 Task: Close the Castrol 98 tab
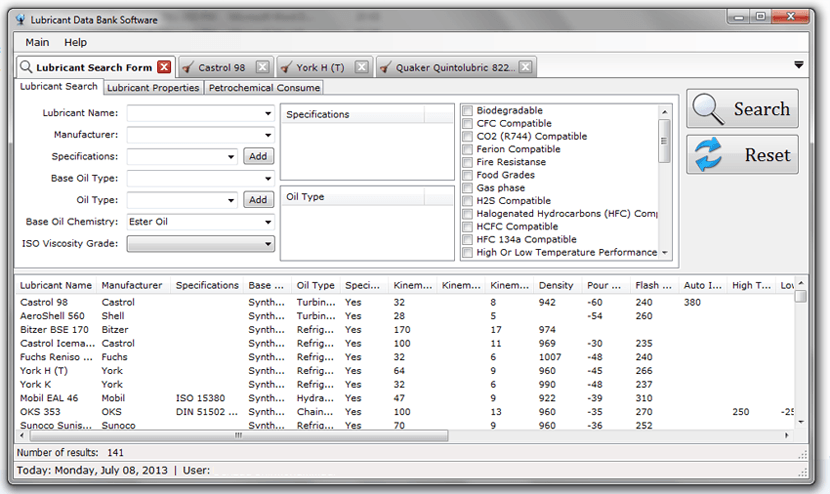263,67
